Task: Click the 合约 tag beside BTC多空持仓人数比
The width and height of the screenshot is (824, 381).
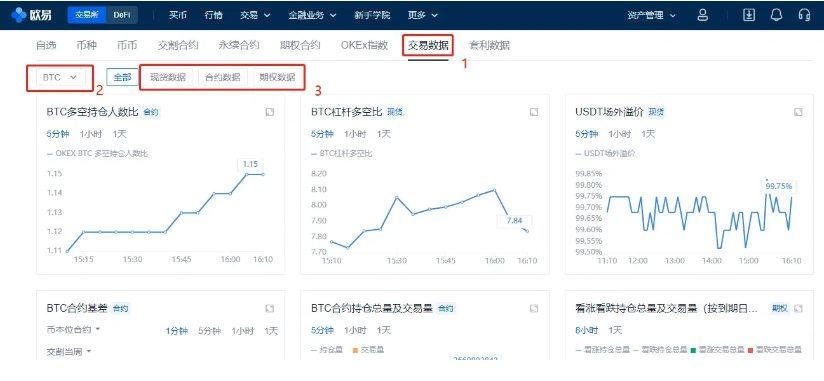Action: pyautogui.click(x=150, y=112)
